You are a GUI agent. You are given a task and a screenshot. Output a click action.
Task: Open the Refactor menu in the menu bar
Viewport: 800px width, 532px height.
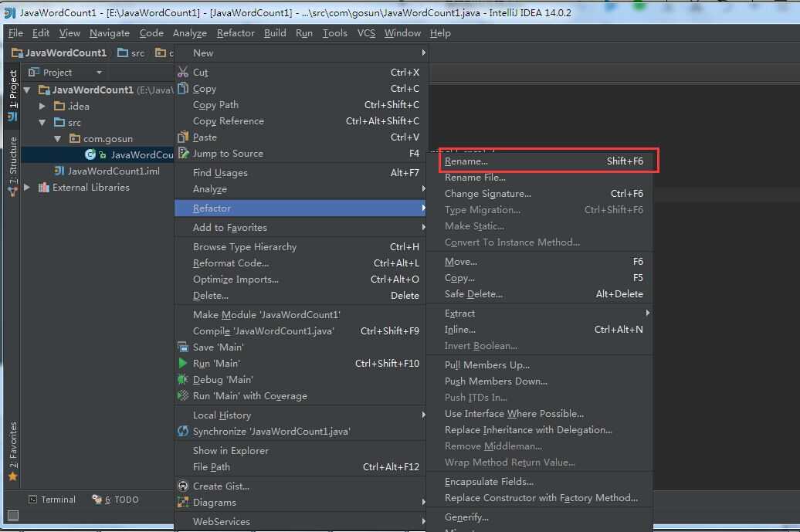tap(236, 33)
